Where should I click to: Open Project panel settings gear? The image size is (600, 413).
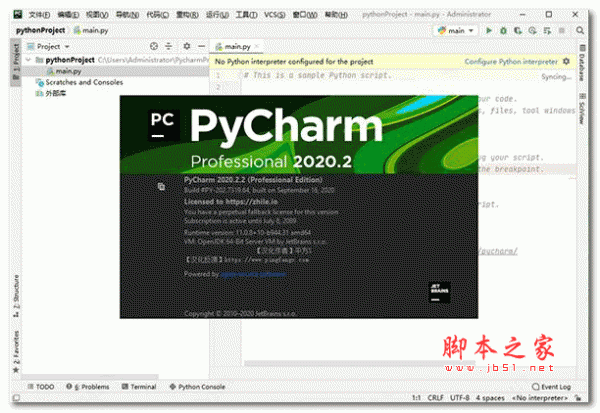(187, 46)
